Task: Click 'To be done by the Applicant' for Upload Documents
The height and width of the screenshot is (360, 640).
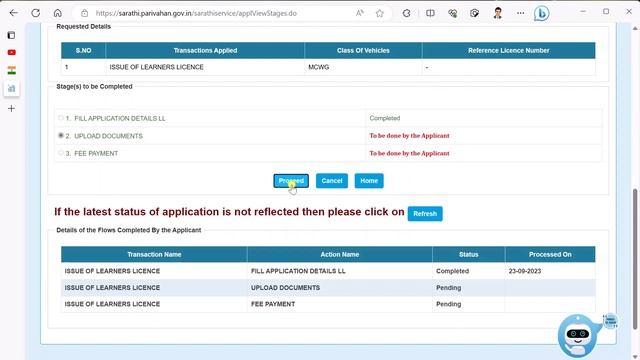Action: click(409, 136)
